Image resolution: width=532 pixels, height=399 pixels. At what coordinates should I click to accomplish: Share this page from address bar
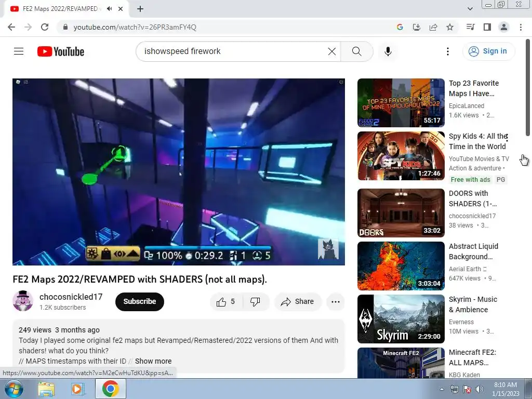pos(433,27)
